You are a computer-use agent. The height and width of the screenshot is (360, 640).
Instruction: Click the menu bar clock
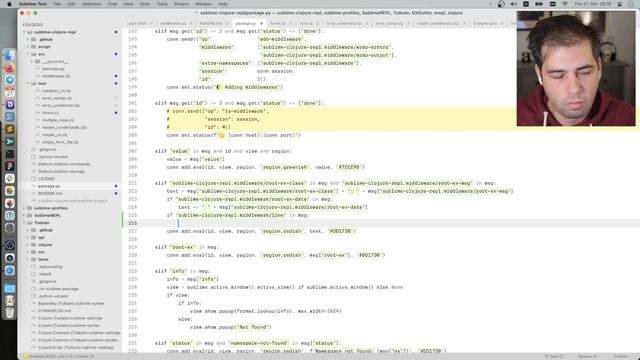[x=592, y=4]
